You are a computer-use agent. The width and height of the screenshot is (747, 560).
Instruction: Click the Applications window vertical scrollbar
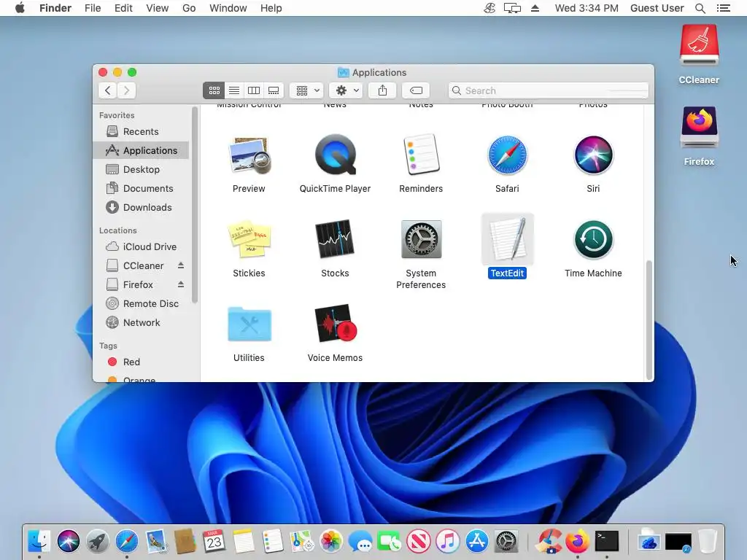649,319
